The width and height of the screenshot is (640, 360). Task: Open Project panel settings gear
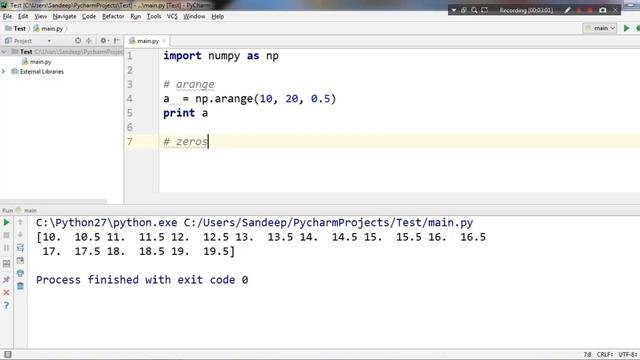tap(104, 40)
